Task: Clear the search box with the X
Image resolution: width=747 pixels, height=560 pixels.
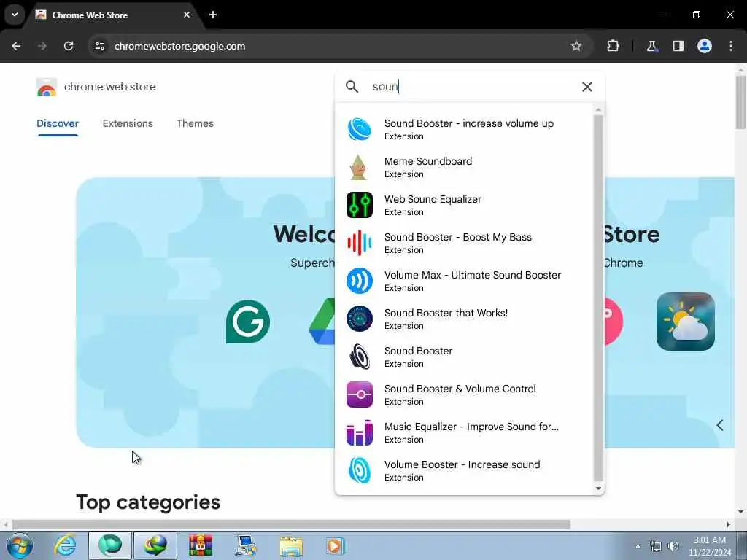Action: [x=587, y=87]
